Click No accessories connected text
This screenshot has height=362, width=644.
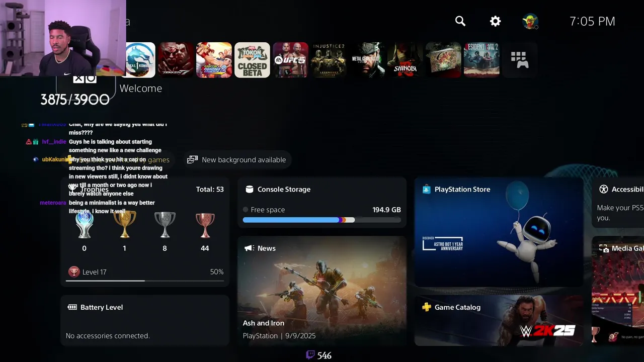[108, 336]
